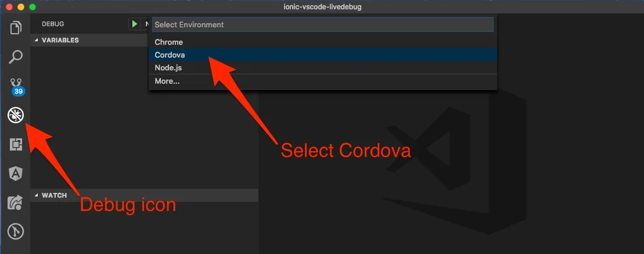644x254 pixels.
Task: Open the Debug view bug icon
Action: coord(16,116)
